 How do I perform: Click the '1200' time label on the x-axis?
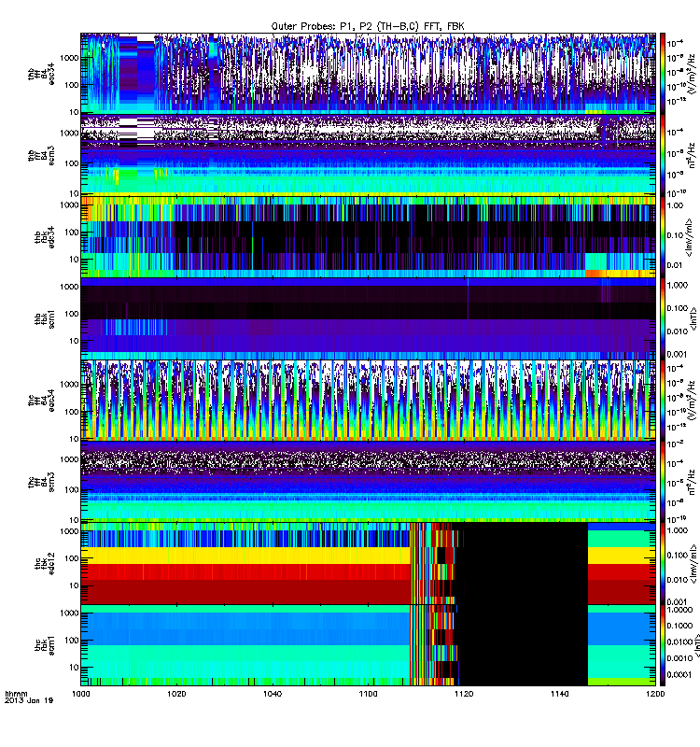point(655,694)
